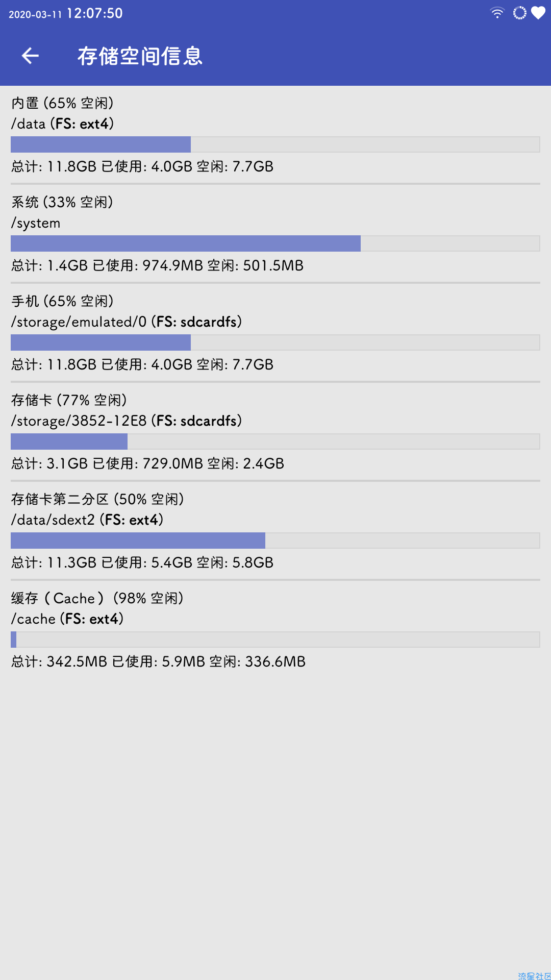551x980 pixels.
Task: Click the 存储空间信息 page title
Action: pyautogui.click(x=140, y=56)
